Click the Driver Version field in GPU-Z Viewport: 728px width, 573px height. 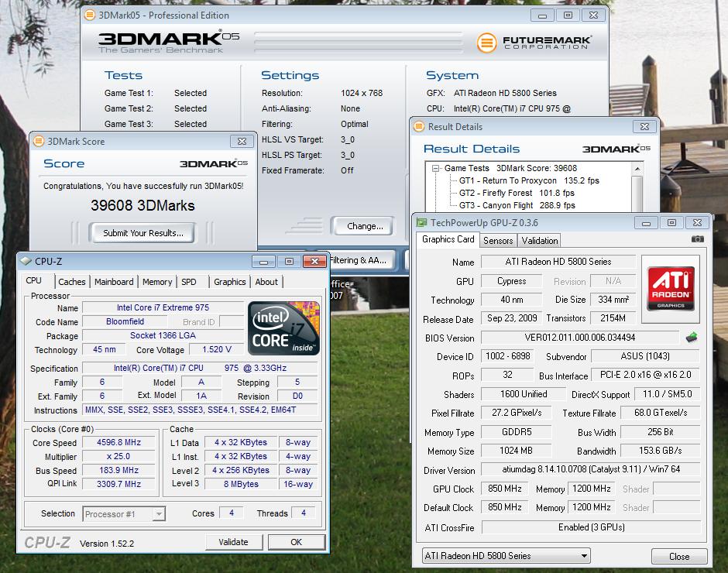pyautogui.click(x=591, y=469)
